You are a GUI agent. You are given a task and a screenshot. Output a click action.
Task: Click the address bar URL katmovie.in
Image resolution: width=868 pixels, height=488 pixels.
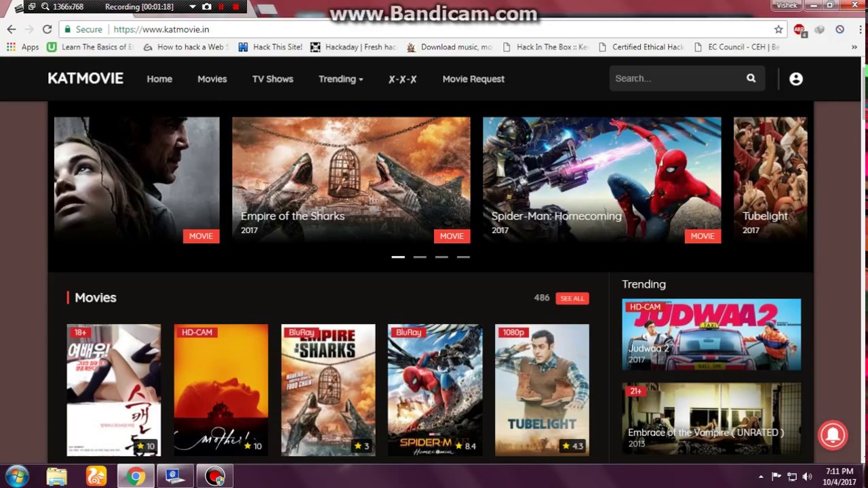(161, 29)
